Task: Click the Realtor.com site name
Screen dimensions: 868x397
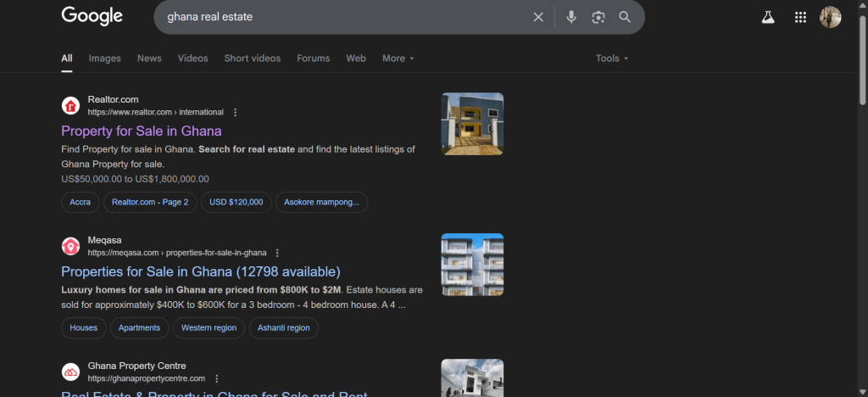Action: [x=113, y=99]
